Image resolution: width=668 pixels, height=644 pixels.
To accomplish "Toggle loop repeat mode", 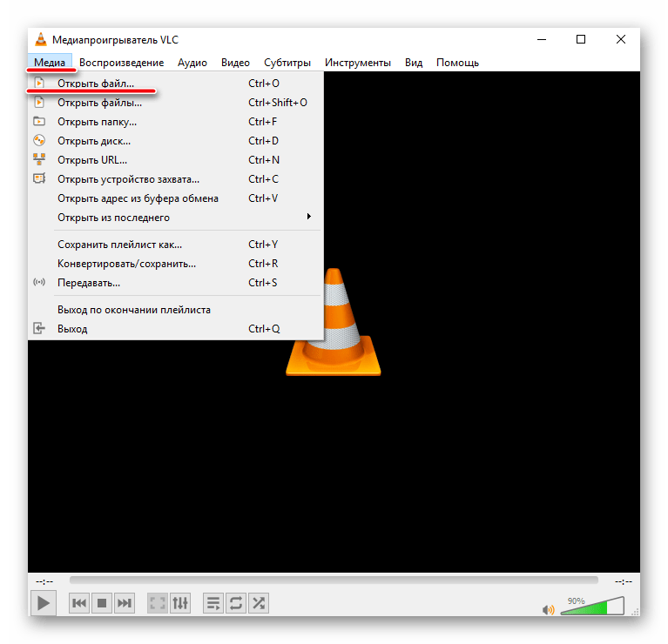I will pos(236,603).
